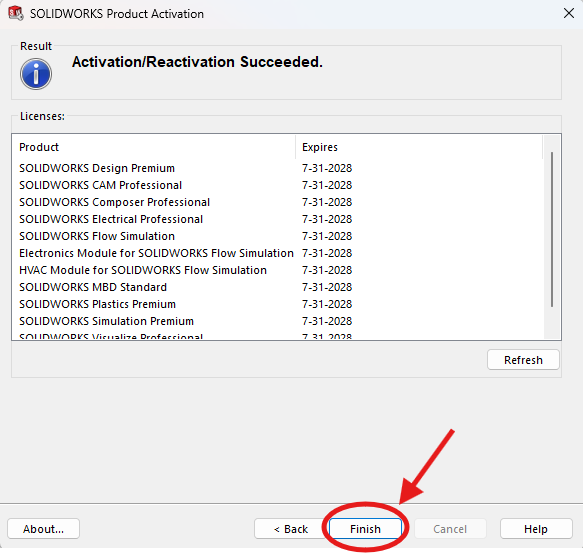Image resolution: width=583 pixels, height=553 pixels.
Task: Click the SOLIDWORKS title bar app icon
Action: coord(15,13)
